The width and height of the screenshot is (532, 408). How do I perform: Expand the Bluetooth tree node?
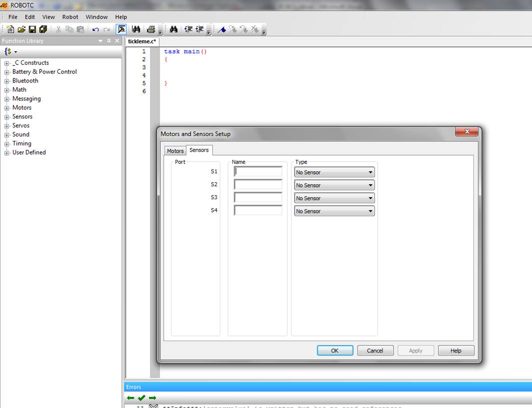(6, 81)
